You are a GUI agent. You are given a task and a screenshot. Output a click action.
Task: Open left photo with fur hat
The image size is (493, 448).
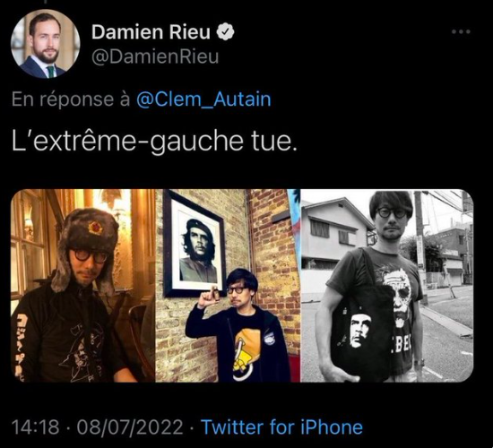coord(83,286)
